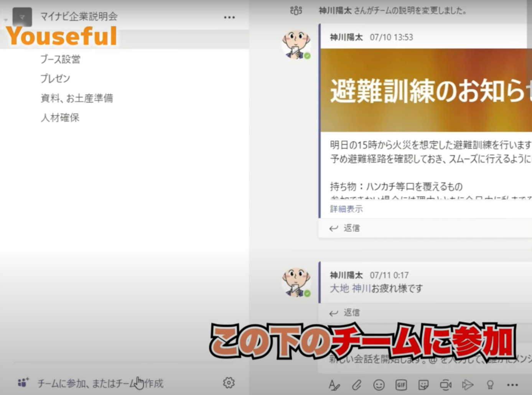
Task: Click 神川陽太's avatar on 07/10 post
Action: click(x=296, y=45)
